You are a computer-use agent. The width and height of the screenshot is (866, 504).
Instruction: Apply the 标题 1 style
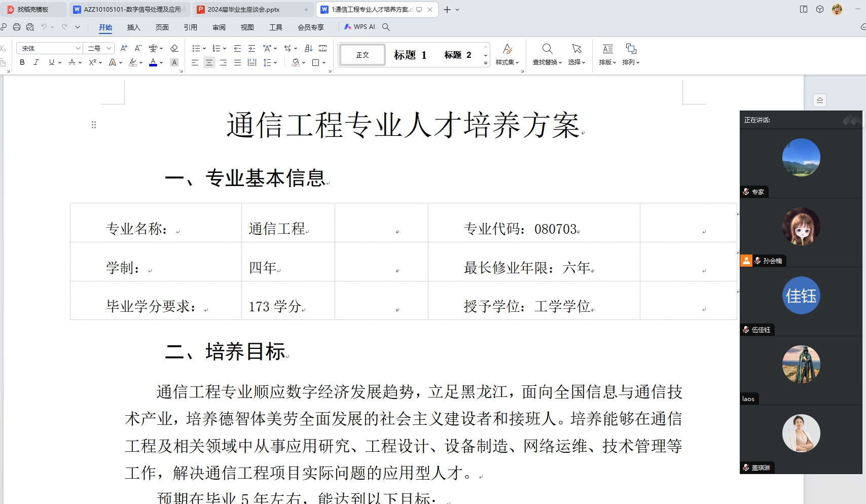(x=410, y=55)
